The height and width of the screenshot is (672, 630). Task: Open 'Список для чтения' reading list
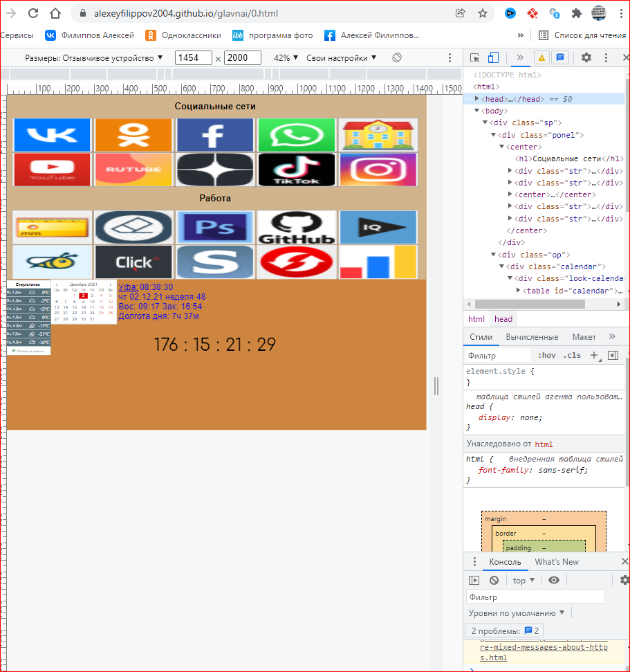coord(582,35)
